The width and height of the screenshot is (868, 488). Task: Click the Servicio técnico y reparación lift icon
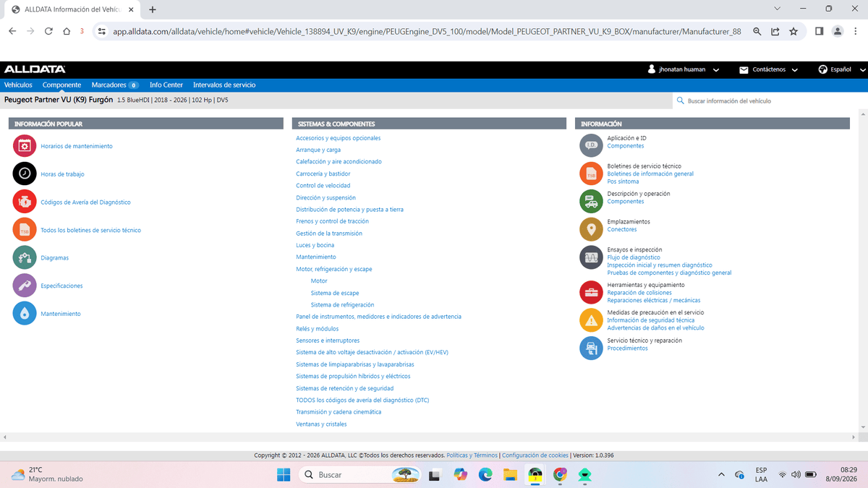(x=592, y=348)
